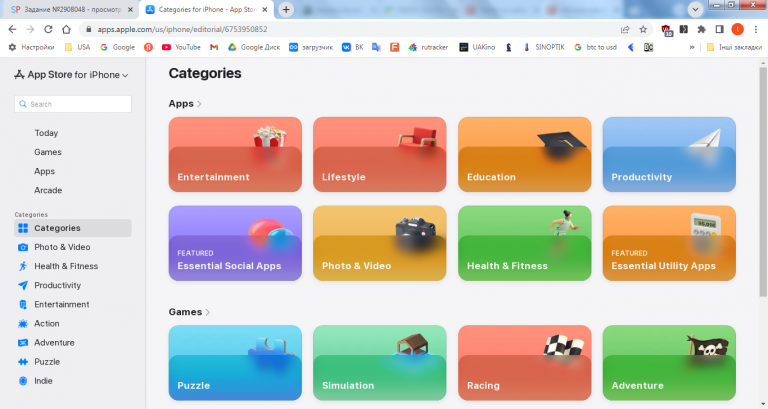The image size is (768, 409).
Task: Open the SINOPTIK bookmark
Action: click(544, 47)
